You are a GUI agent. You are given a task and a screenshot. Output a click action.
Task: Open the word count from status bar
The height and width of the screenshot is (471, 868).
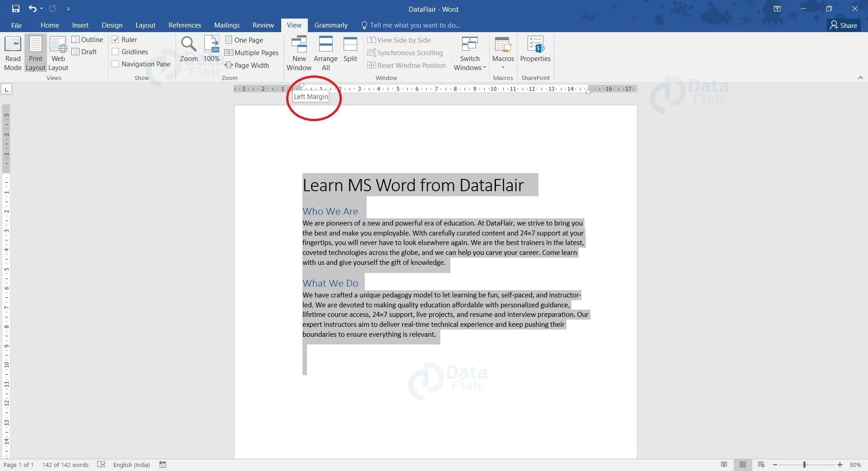coord(66,465)
